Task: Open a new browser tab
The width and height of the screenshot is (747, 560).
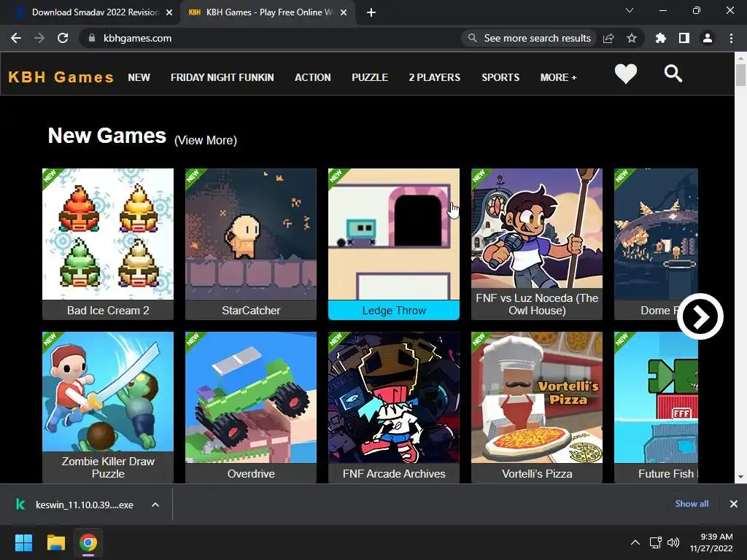Action: pos(371,12)
